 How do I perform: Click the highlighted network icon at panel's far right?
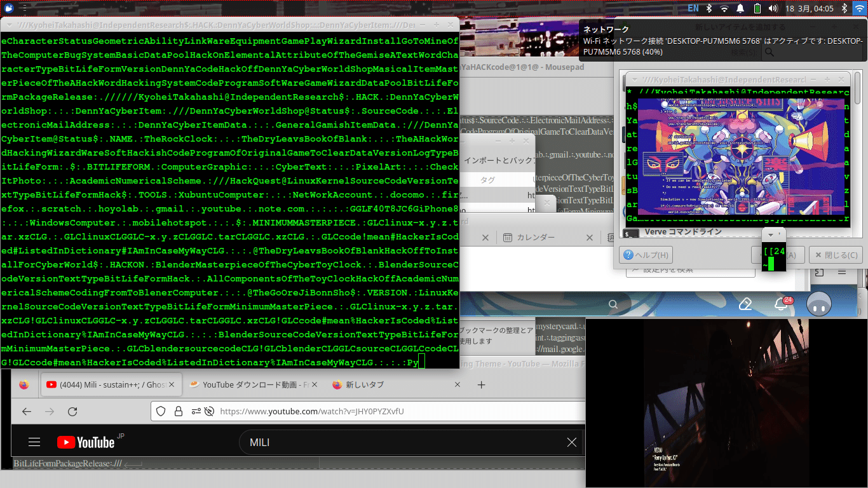(x=860, y=8)
